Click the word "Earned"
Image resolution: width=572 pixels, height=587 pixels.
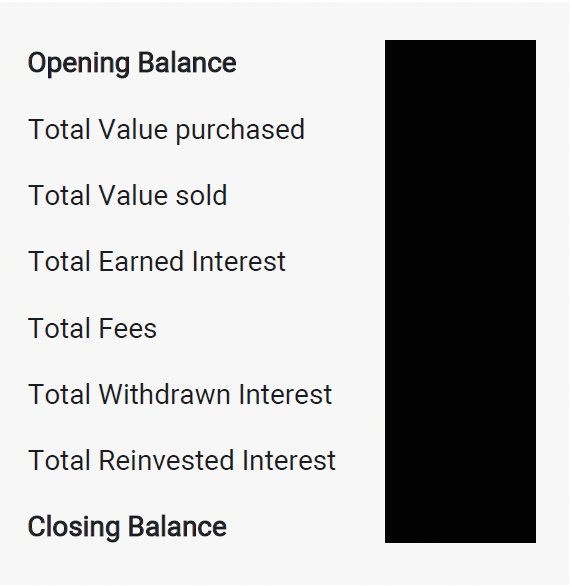[141, 261]
